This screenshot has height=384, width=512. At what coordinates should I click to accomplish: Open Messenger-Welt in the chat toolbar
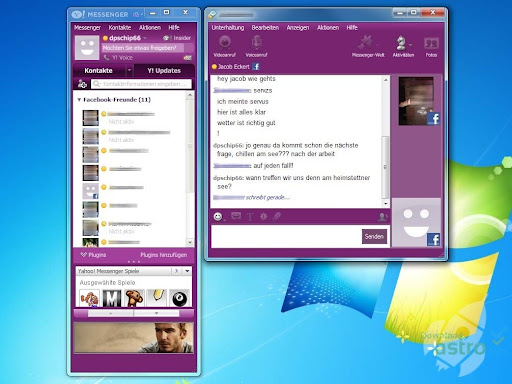(x=368, y=46)
